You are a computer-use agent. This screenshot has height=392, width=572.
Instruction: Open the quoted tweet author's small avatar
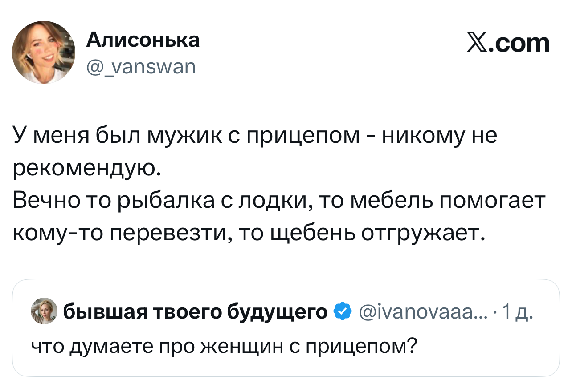tap(44, 312)
